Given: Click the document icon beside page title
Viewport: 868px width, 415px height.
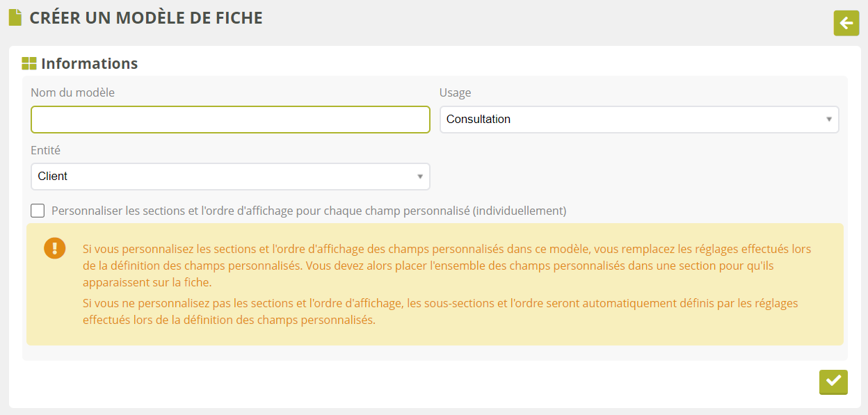Looking at the screenshot, I should (x=15, y=18).
